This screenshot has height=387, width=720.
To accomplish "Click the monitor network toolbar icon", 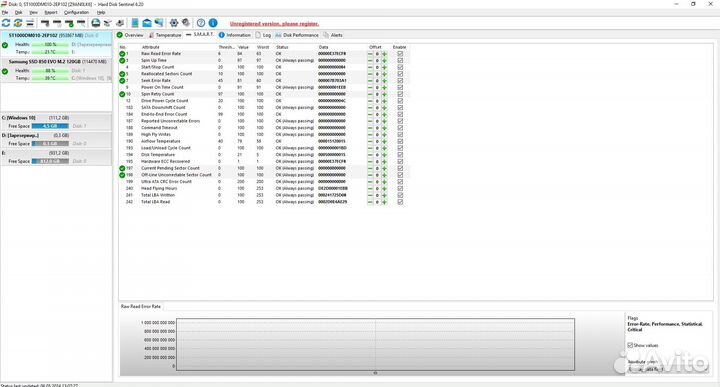I will (159, 22).
